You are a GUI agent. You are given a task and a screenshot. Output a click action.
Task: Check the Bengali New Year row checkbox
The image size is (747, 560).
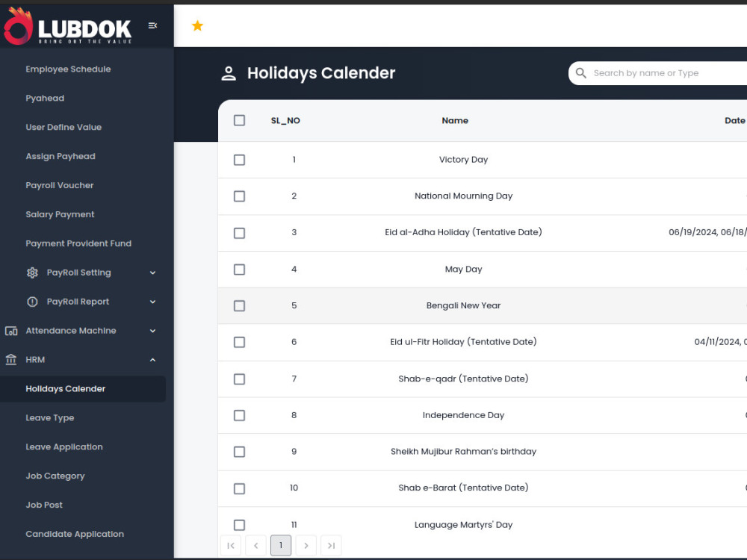click(x=240, y=305)
